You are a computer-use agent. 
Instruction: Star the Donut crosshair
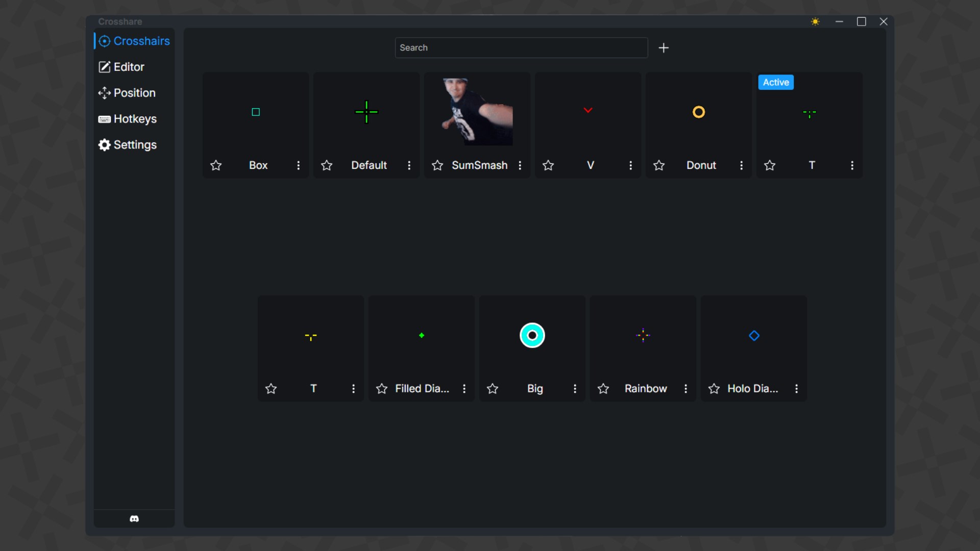659,165
